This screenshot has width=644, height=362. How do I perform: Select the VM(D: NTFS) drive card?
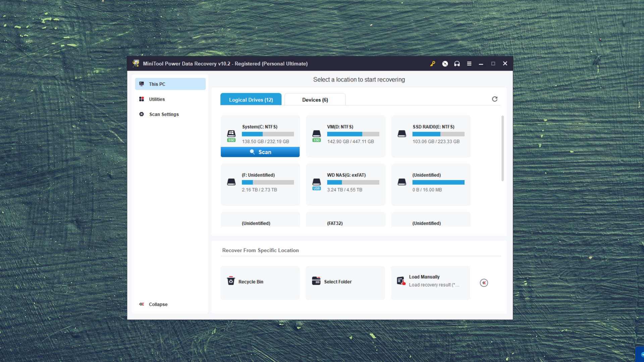click(x=345, y=136)
